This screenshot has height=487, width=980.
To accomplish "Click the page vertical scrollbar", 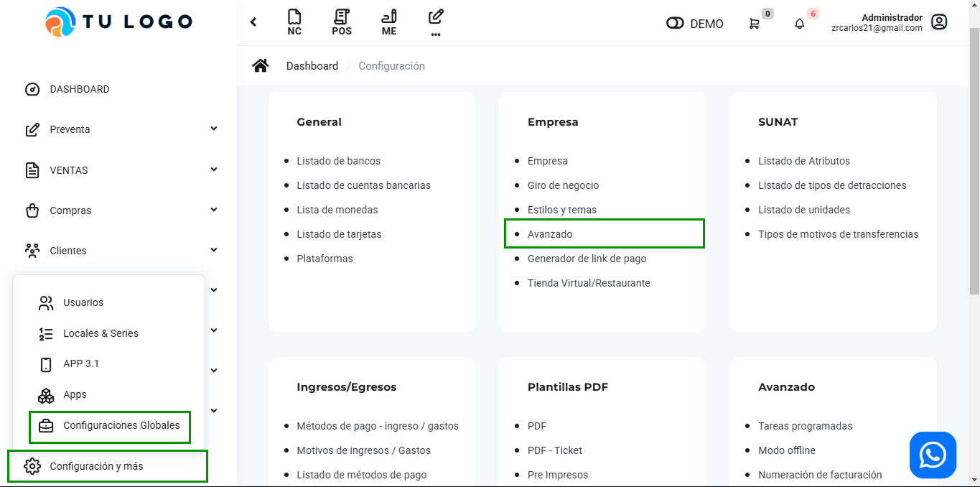I will point(974,158).
